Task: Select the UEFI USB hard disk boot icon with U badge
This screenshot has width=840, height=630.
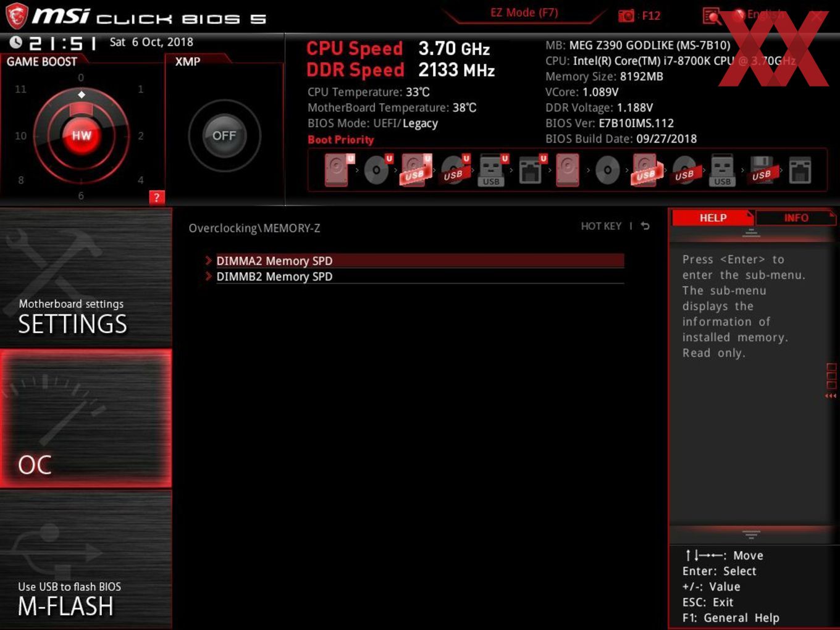Action: click(416, 170)
